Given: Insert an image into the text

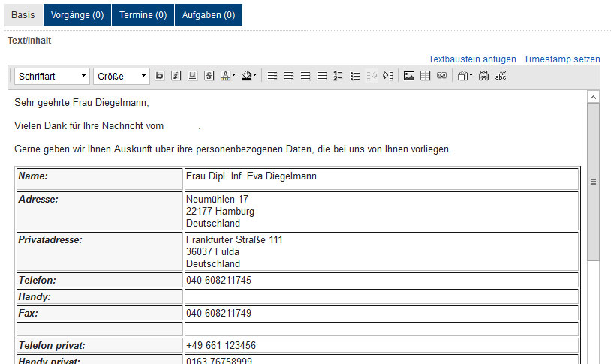Looking at the screenshot, I should [x=409, y=76].
